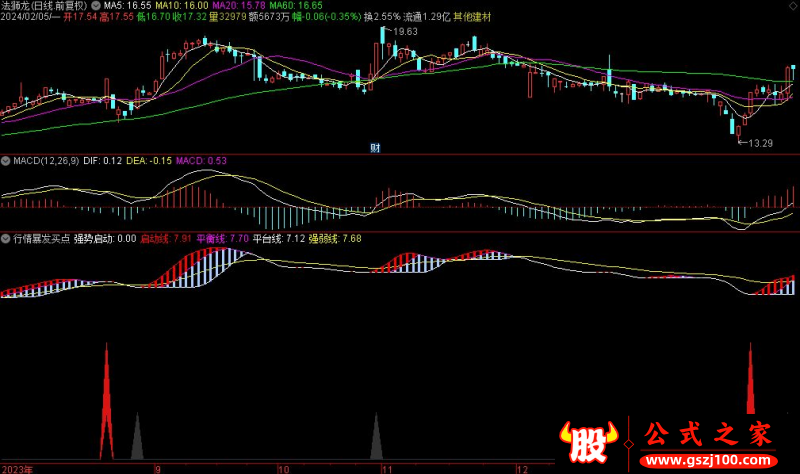Click the 流通1.29亿 float value
800x474 pixels.
427,17
